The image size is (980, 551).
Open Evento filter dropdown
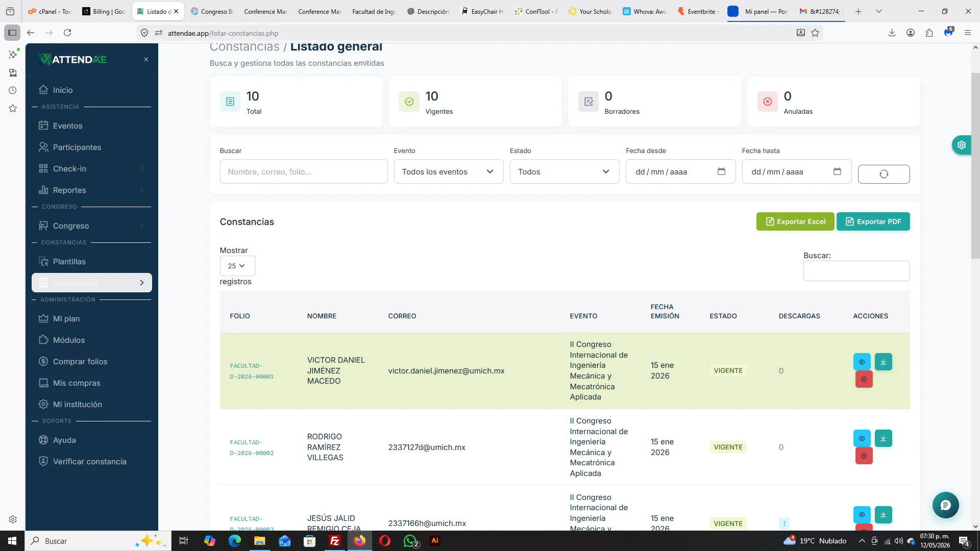[x=448, y=171]
